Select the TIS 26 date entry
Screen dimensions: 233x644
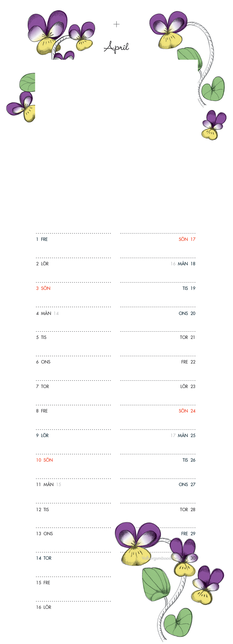pos(189,460)
